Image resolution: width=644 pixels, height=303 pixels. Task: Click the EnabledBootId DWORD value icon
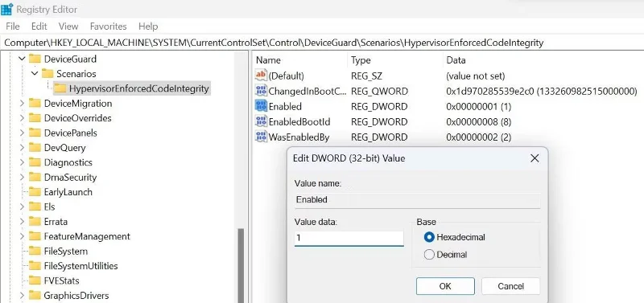(261, 121)
